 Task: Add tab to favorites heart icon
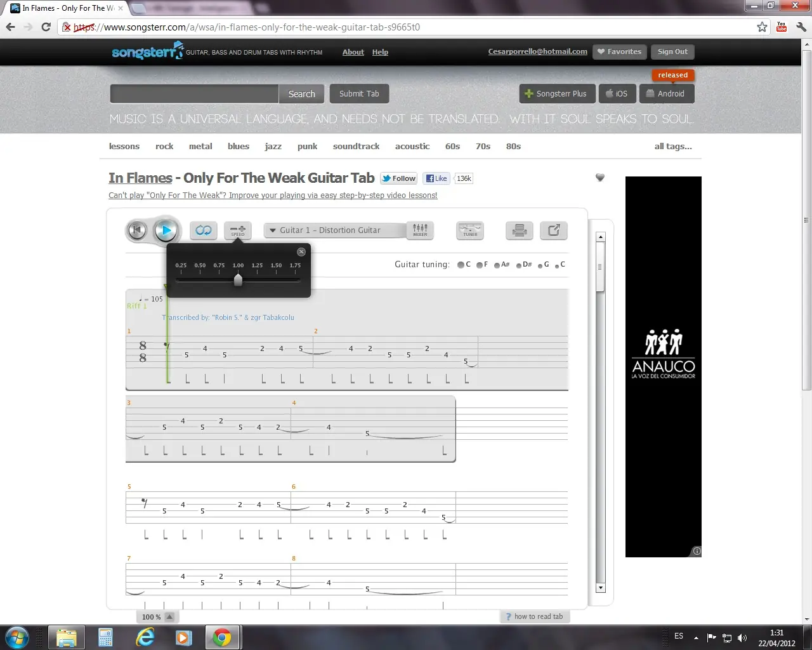click(600, 178)
